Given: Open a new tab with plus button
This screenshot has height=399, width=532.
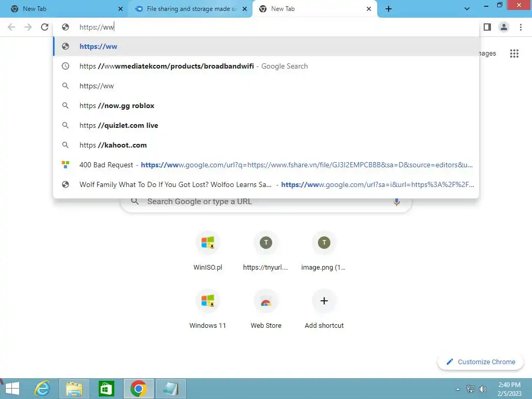Looking at the screenshot, I should [x=389, y=9].
